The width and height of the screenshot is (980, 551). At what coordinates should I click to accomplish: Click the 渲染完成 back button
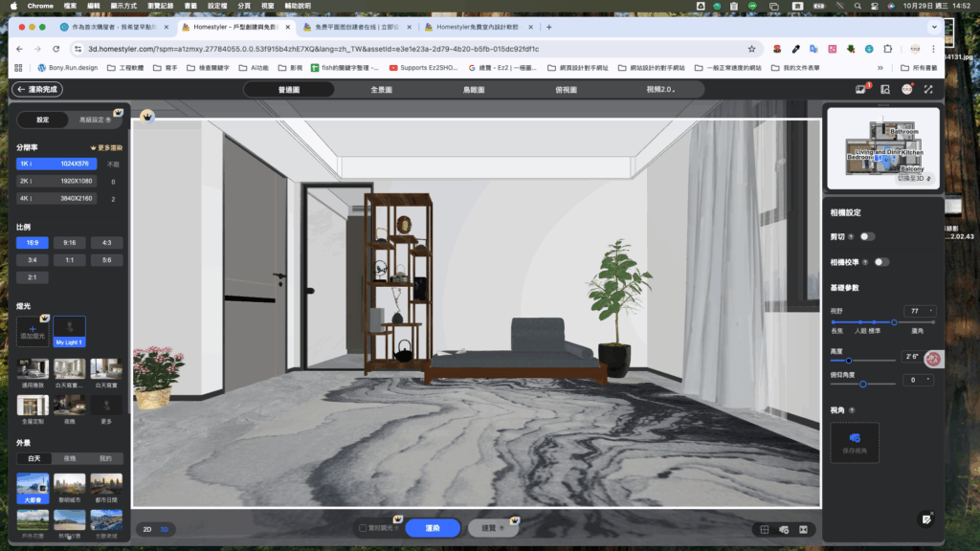click(36, 89)
